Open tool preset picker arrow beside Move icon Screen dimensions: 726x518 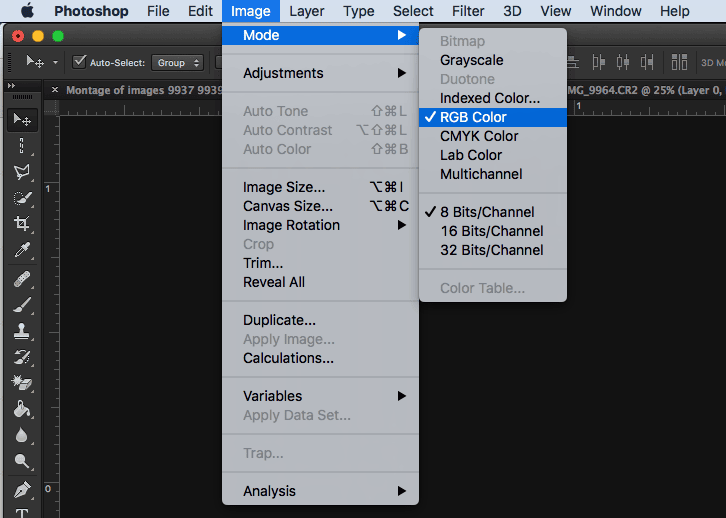pyautogui.click(x=55, y=62)
